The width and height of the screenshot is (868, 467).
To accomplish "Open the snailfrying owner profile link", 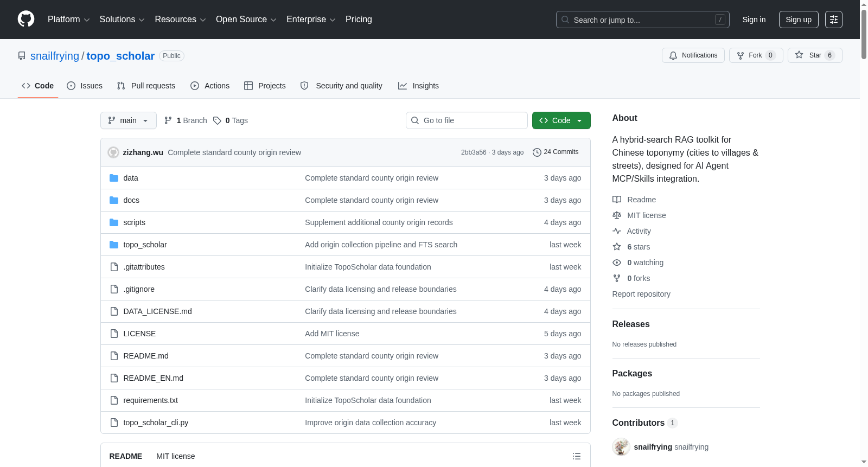I will (55, 56).
